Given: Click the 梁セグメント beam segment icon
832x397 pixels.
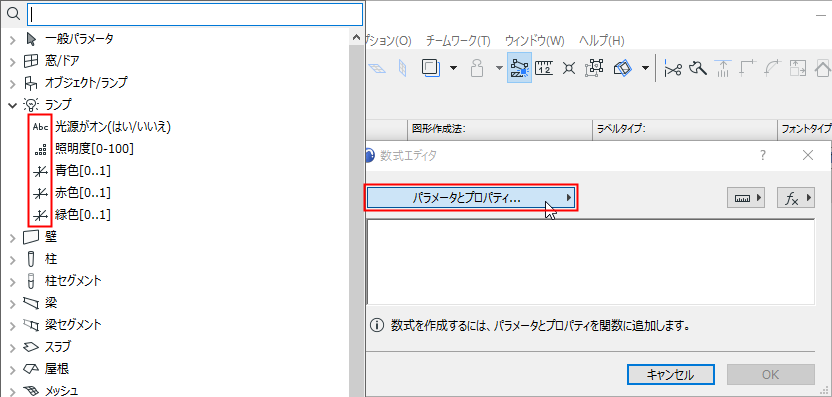Looking at the screenshot, I should tap(31, 324).
